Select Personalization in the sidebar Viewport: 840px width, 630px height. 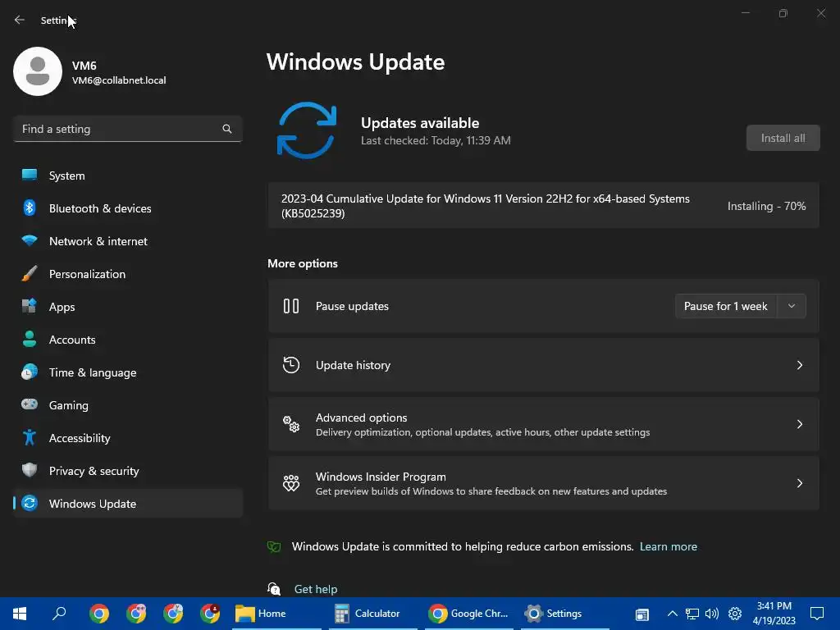tap(127, 274)
